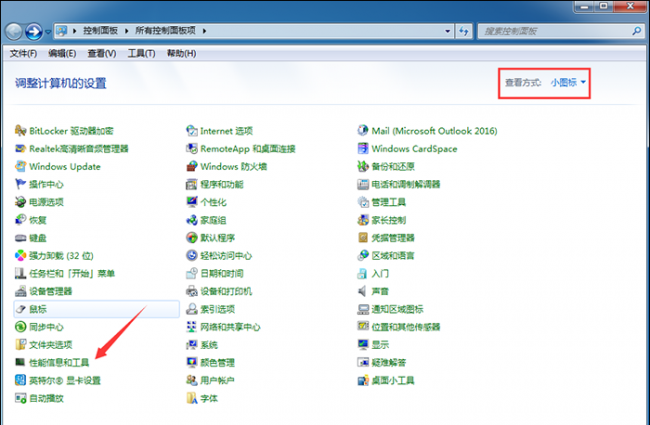Viewport: 650px width, 425px height.
Task: Open the 英特尔 显卡设置 icon
Action: pos(20,380)
